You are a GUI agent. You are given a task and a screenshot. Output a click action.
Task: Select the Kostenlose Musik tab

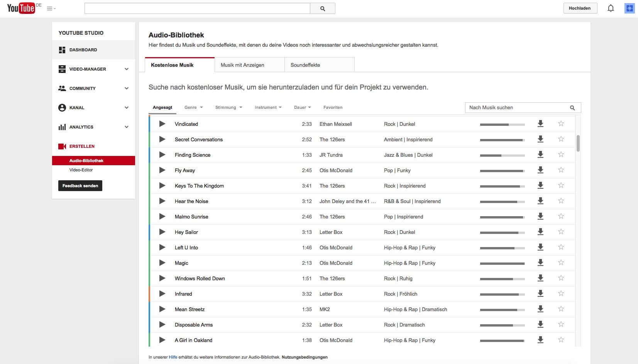tap(179, 65)
